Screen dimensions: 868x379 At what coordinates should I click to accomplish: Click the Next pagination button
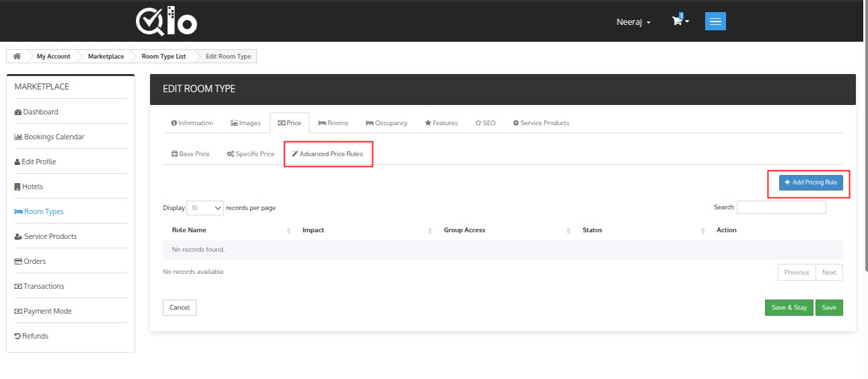[829, 273]
